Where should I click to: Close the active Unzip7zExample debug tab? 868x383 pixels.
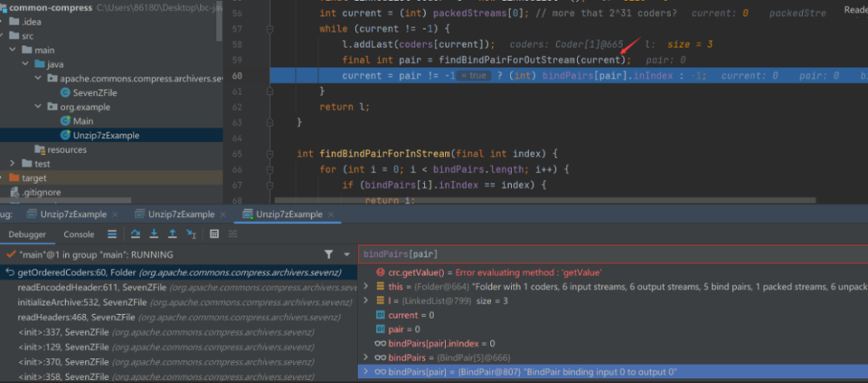point(331,214)
